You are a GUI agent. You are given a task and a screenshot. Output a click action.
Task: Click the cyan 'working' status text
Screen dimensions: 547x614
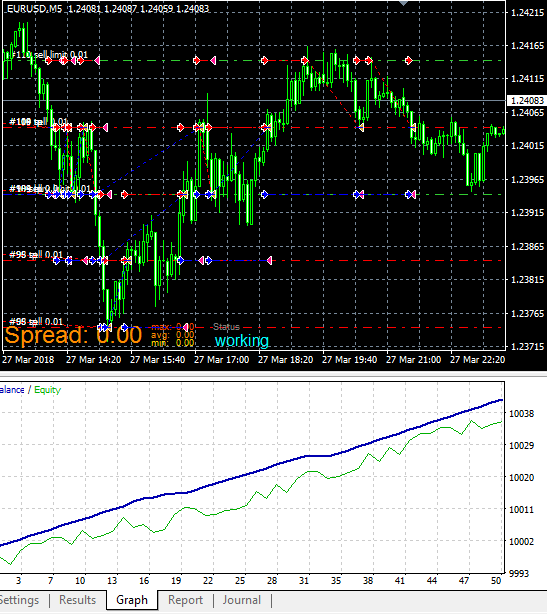coord(242,340)
